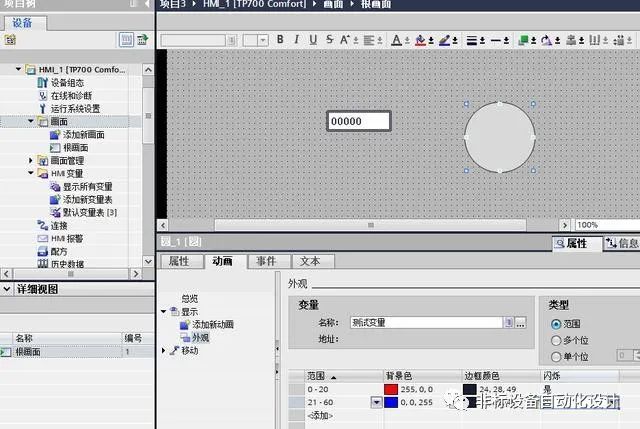This screenshot has width=640, height=429.
Task: Open the zoom level 100% box
Action: (x=607, y=225)
